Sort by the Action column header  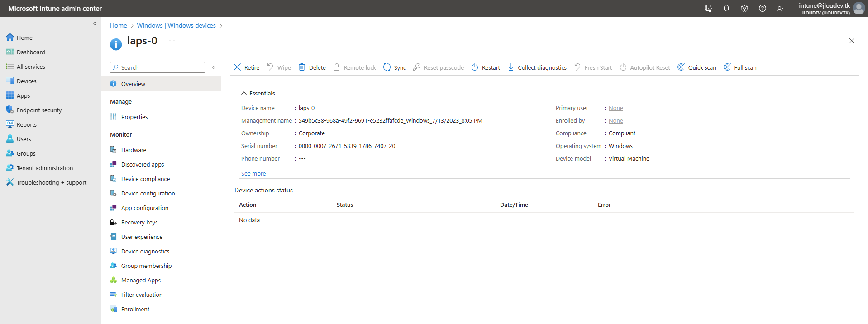coord(248,205)
